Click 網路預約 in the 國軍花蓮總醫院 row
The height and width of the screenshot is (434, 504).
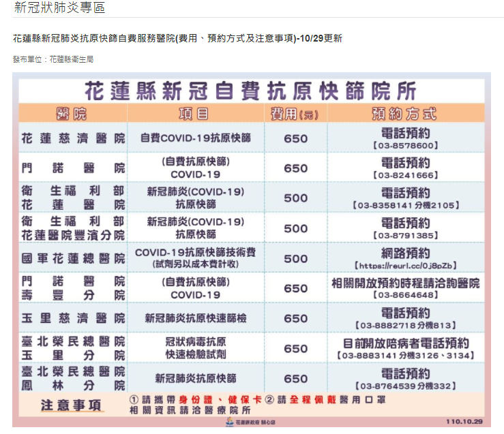tap(405, 253)
